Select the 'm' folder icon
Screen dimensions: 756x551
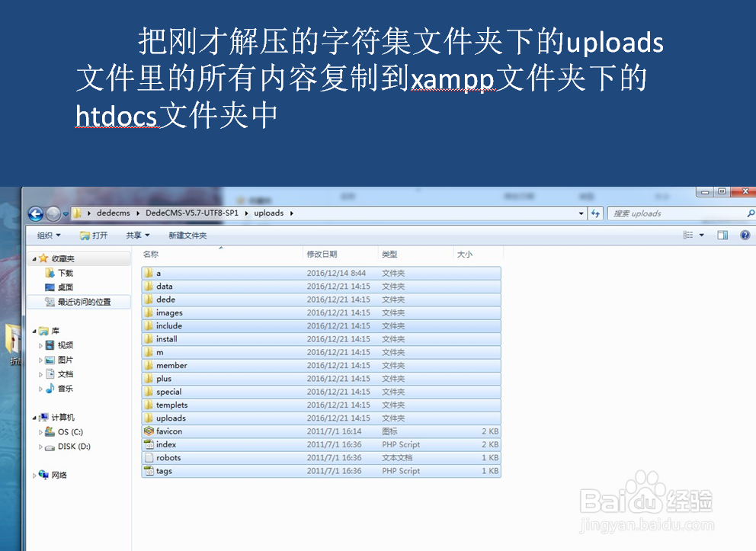pyautogui.click(x=149, y=352)
